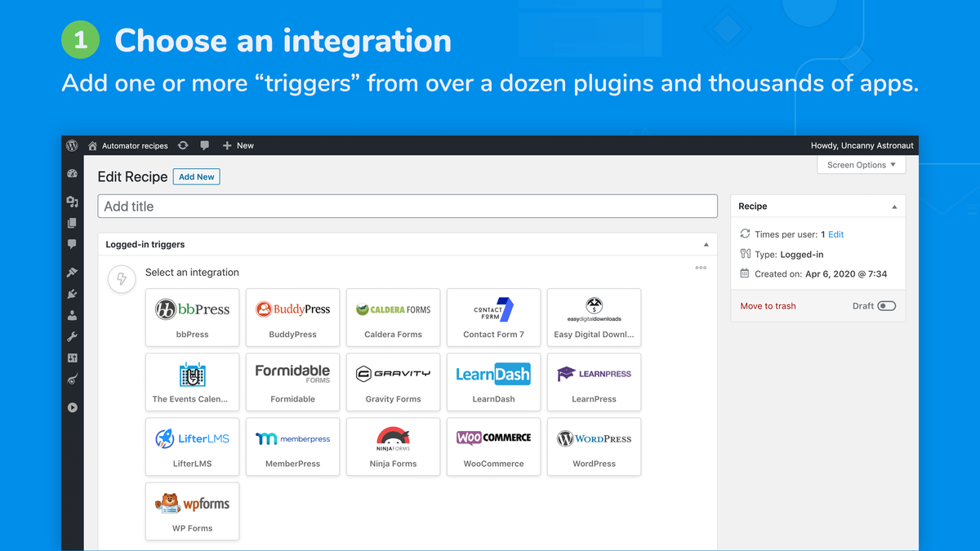
Task: Select the WordPress integration
Action: click(594, 447)
